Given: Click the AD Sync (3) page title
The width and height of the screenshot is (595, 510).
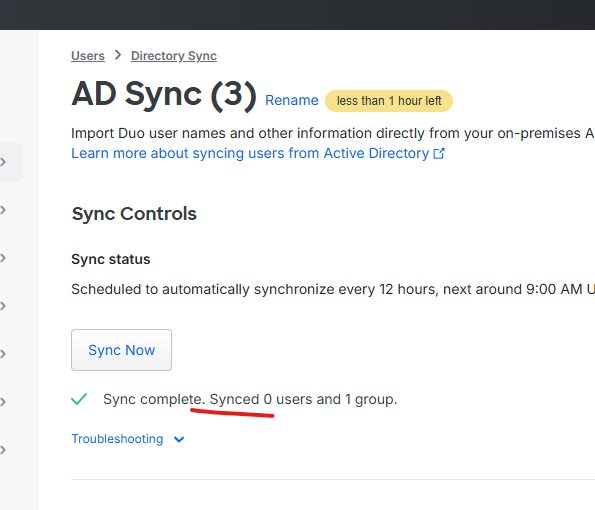Looking at the screenshot, I should pyautogui.click(x=164, y=94).
